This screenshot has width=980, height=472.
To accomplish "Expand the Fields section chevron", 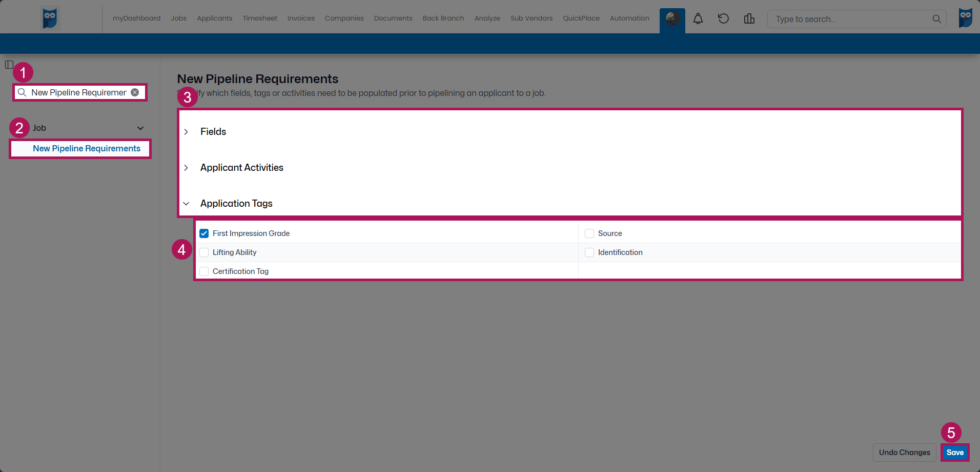I will (x=186, y=132).
